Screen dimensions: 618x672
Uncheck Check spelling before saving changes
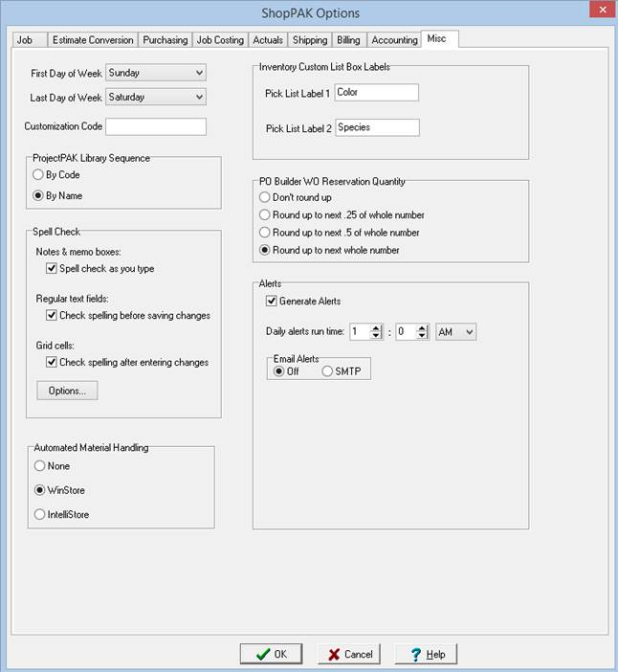pyautogui.click(x=52, y=315)
